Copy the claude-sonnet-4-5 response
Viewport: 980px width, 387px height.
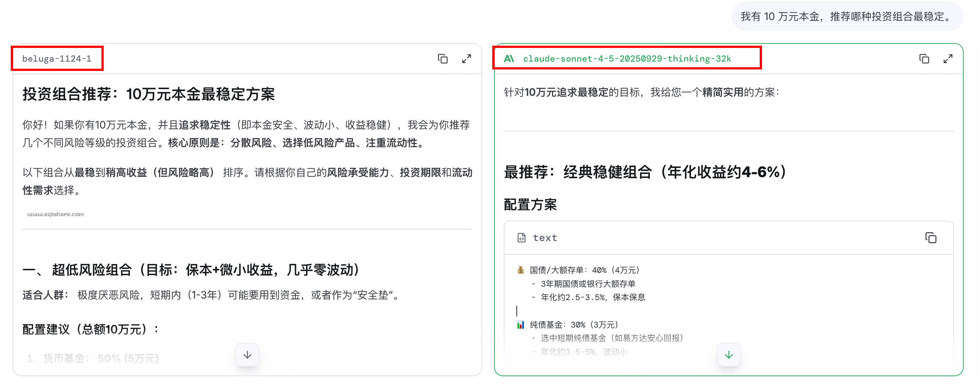coord(924,59)
